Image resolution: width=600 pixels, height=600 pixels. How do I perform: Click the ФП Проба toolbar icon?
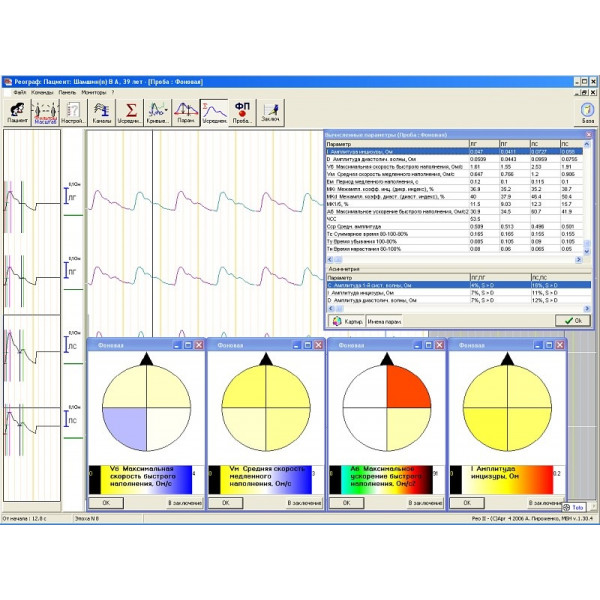point(242,112)
